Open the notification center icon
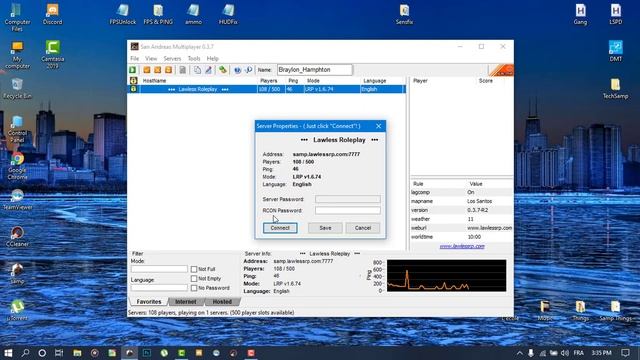Image resolution: width=640 pixels, height=360 pixels. click(x=625, y=353)
